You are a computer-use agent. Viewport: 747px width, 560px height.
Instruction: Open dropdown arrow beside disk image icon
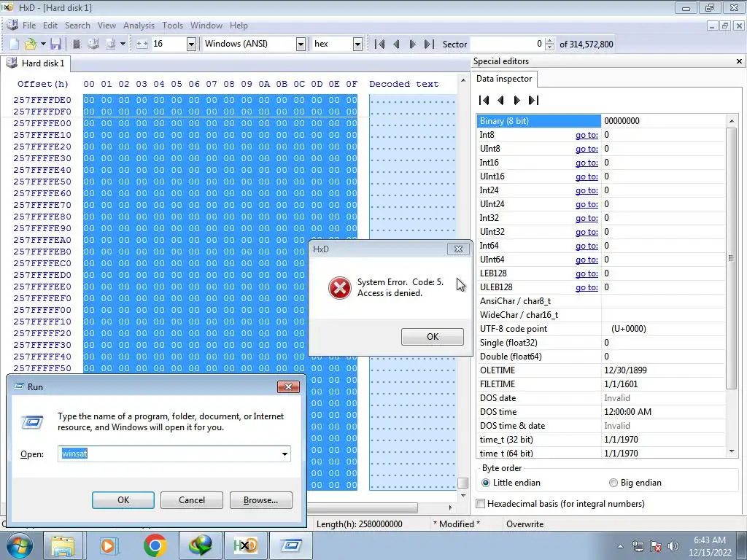click(123, 44)
